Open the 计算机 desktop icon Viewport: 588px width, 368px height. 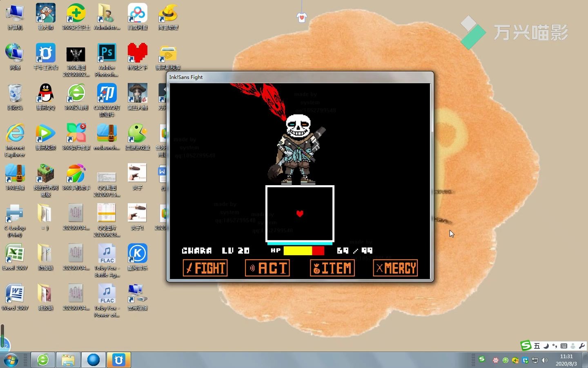(x=15, y=17)
